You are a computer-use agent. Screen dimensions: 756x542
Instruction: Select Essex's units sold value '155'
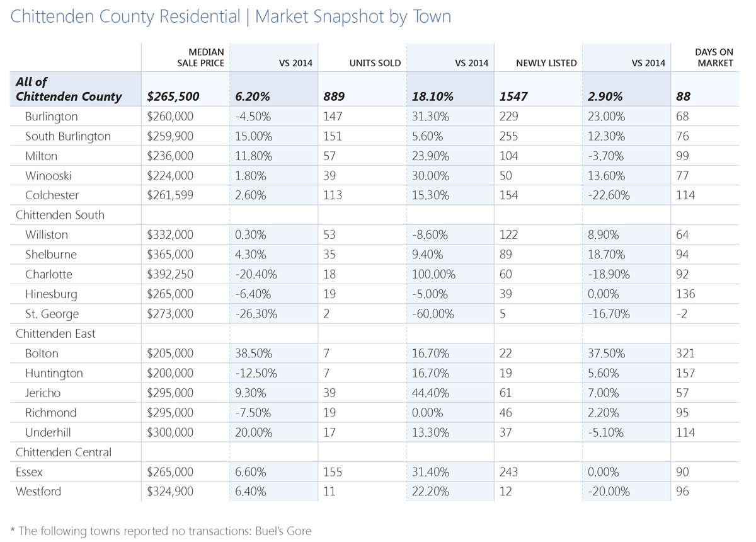(333, 472)
